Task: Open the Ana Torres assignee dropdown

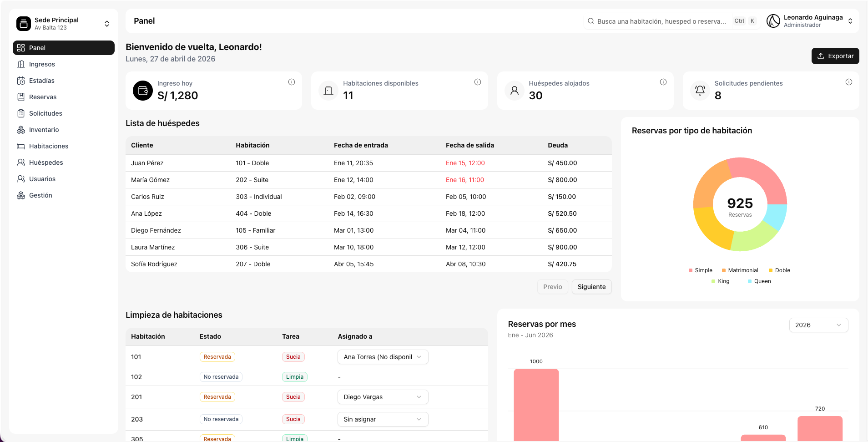Action: pyautogui.click(x=383, y=357)
